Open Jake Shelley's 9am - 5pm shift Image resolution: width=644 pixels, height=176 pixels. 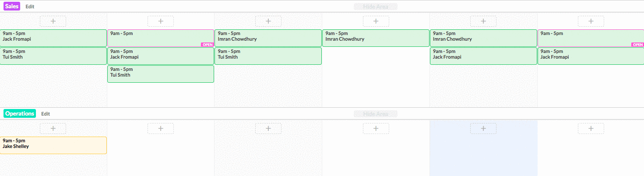(x=53, y=145)
